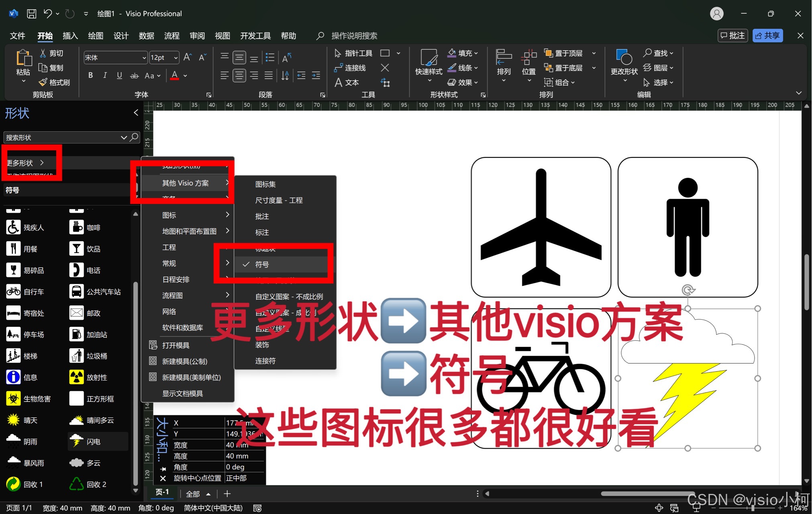Screen dimensions: 812x514
Task: Open the 设计 ribbon tab
Action: tap(120, 36)
